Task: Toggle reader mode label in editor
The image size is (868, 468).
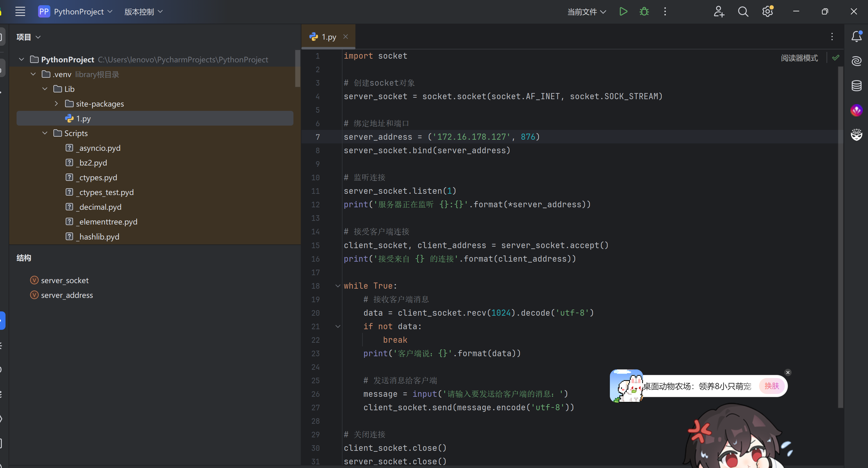Action: pyautogui.click(x=799, y=58)
